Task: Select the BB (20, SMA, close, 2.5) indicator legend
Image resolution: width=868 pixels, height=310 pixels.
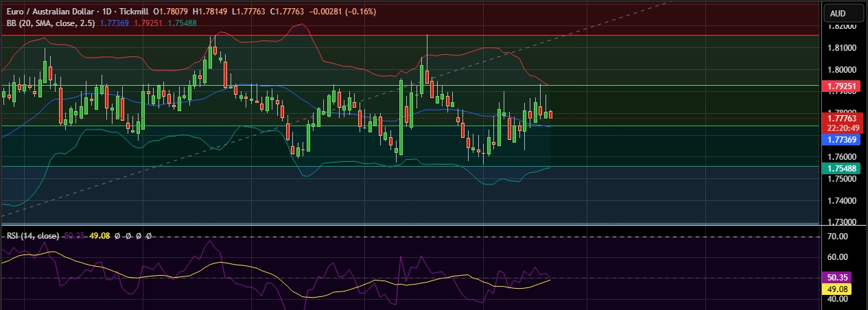Action: [x=50, y=23]
